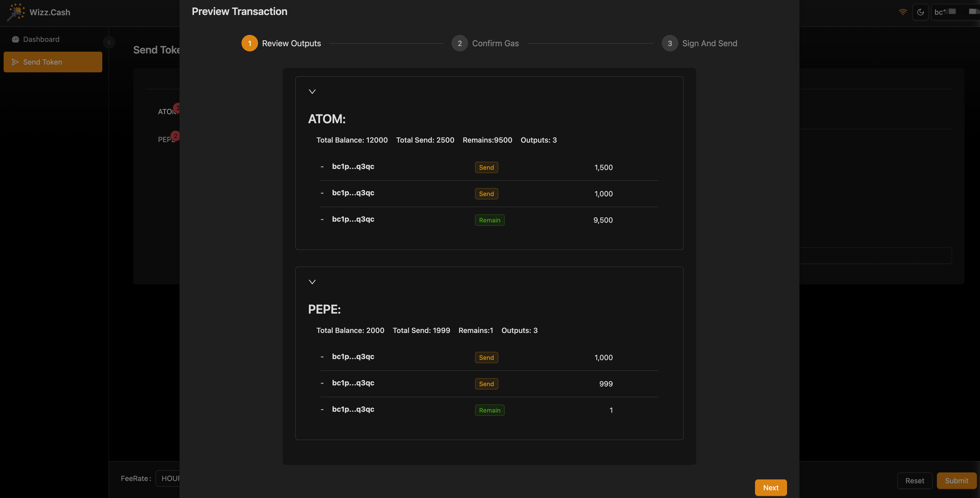Image resolution: width=980 pixels, height=498 pixels.
Task: Click the Send Token paper-plane icon
Action: point(15,62)
